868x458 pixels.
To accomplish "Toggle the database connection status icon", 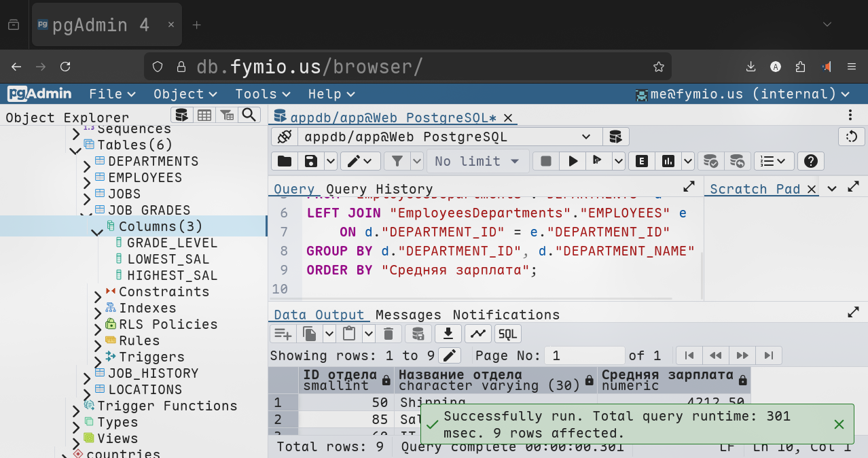I will click(x=285, y=137).
